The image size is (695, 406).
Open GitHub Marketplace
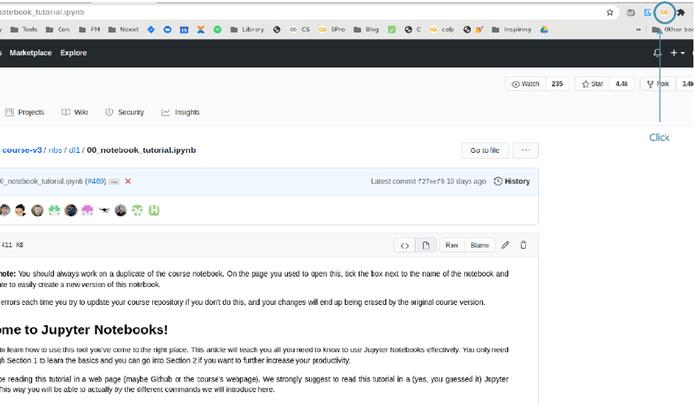point(31,53)
